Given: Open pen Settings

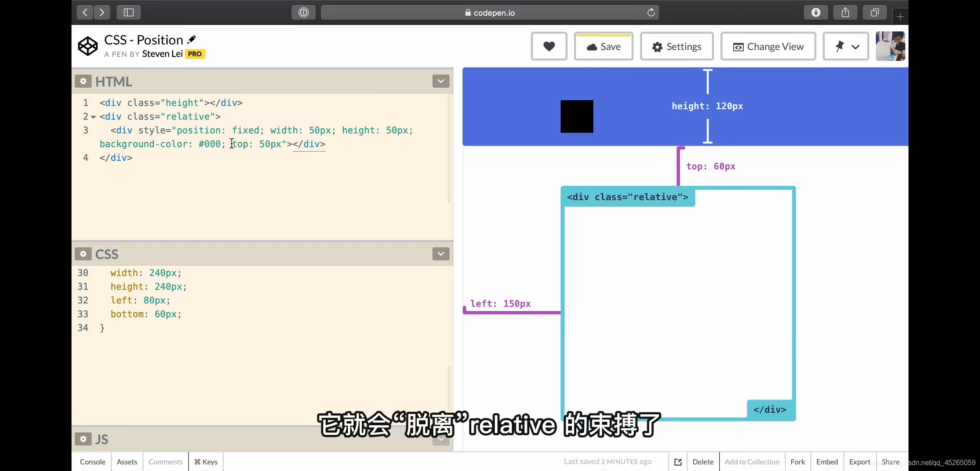Looking at the screenshot, I should coord(677,46).
